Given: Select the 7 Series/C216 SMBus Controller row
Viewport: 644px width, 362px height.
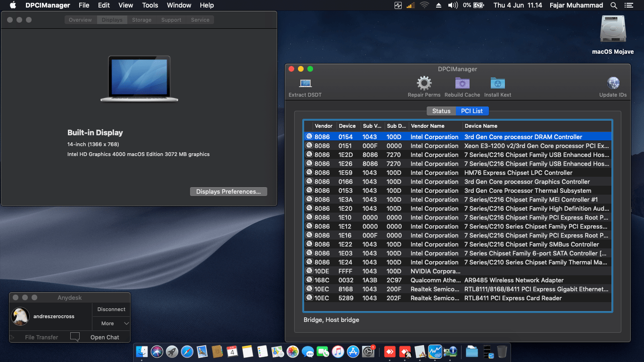Looking at the screenshot, I should coord(457,244).
